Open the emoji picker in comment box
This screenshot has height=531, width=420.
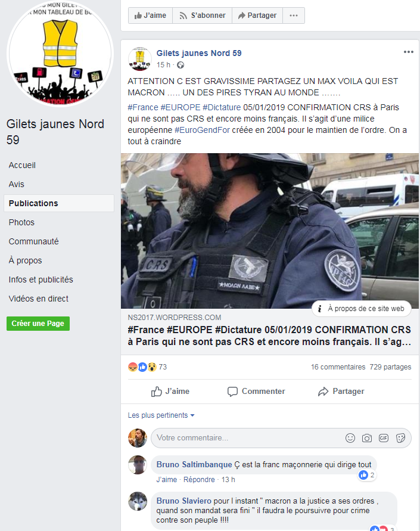(350, 438)
